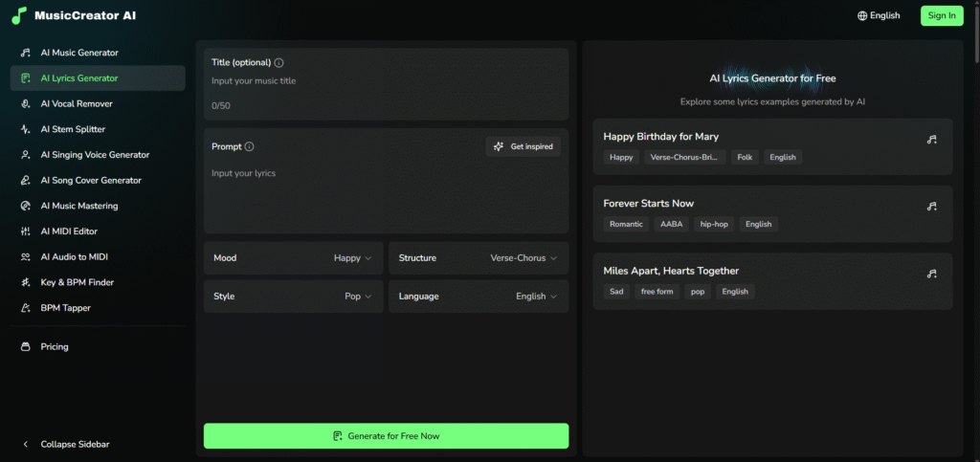Open the Style dropdown showing Pop
Screen dimensions: 980x462
coord(293,297)
